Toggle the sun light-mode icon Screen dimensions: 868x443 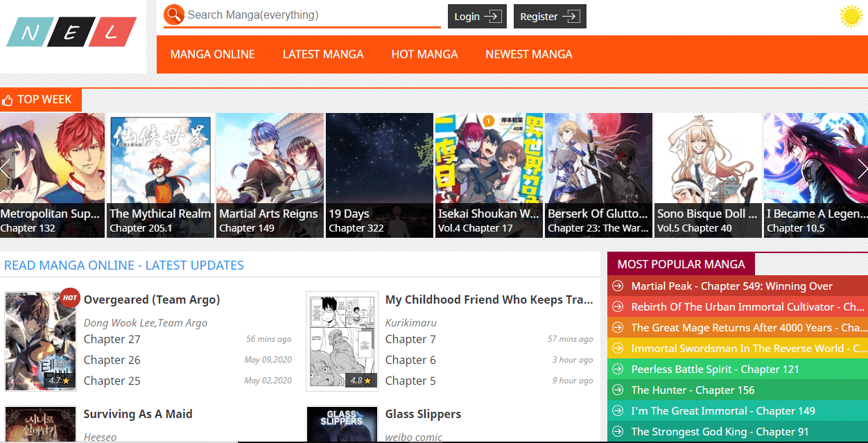click(x=850, y=16)
